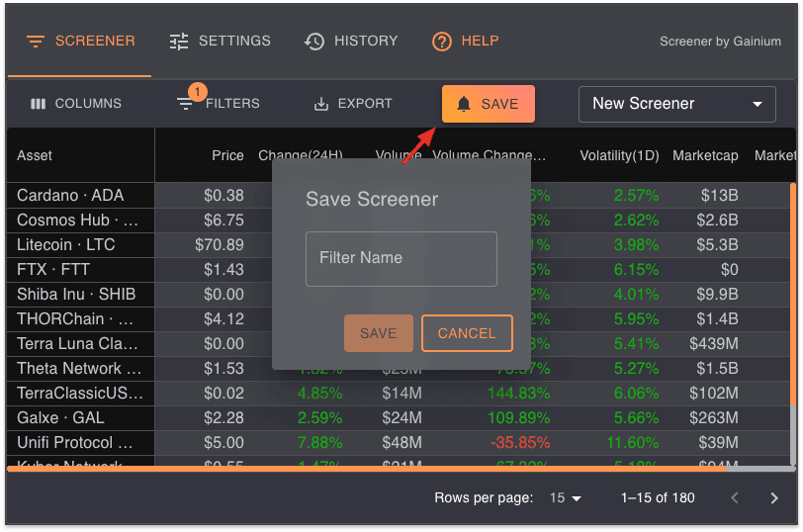Focus the Filter Name text field
The width and height of the screenshot is (803, 532).
401,259
